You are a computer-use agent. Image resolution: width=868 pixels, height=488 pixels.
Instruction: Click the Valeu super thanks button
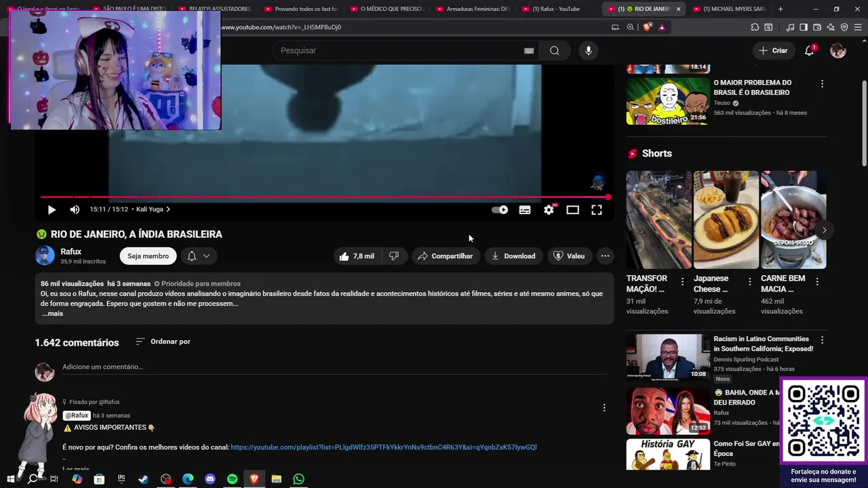point(568,256)
